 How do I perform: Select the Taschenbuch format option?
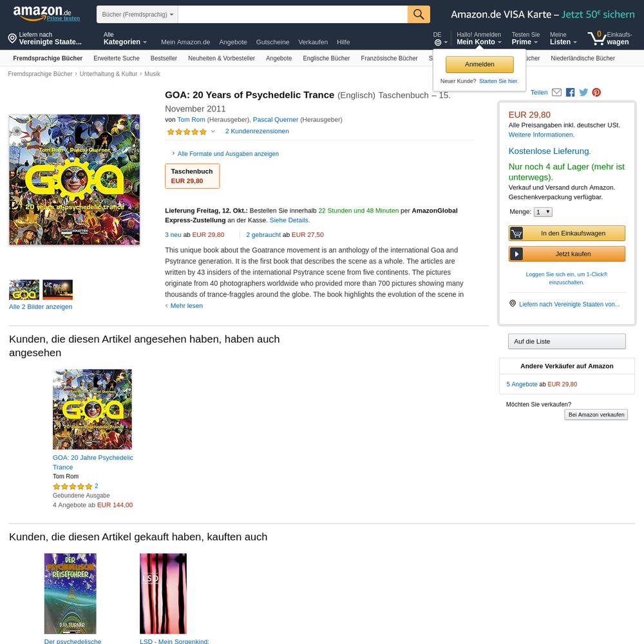tap(192, 176)
